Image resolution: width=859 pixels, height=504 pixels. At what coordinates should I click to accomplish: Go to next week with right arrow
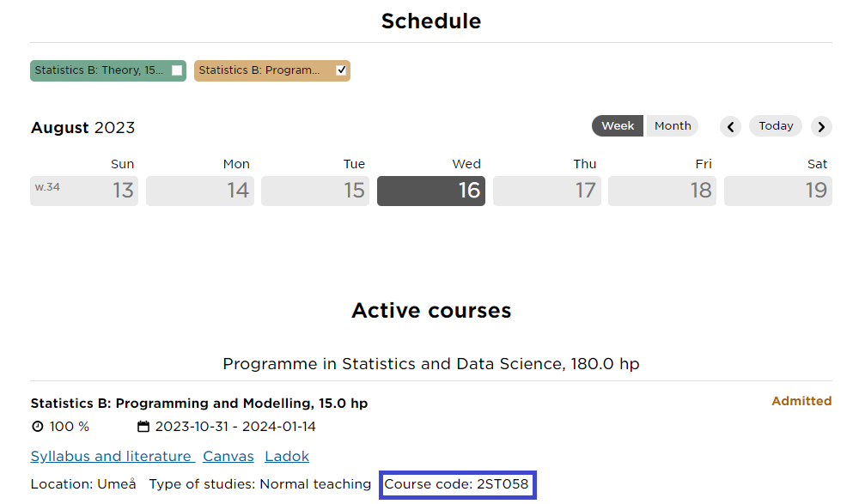pyautogui.click(x=821, y=126)
